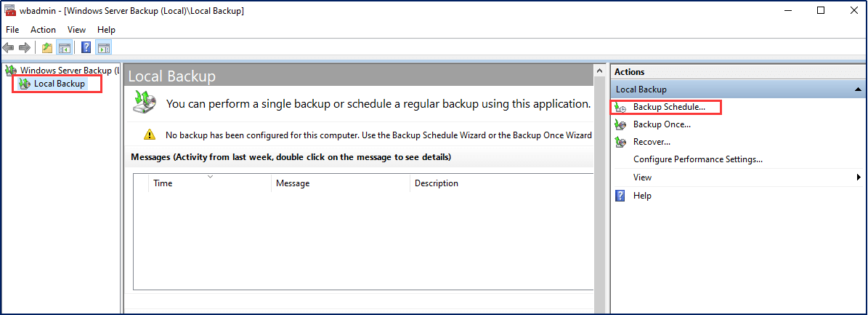The image size is (868, 315).
Task: Click the Back arrow in the toolbar
Action: click(9, 48)
